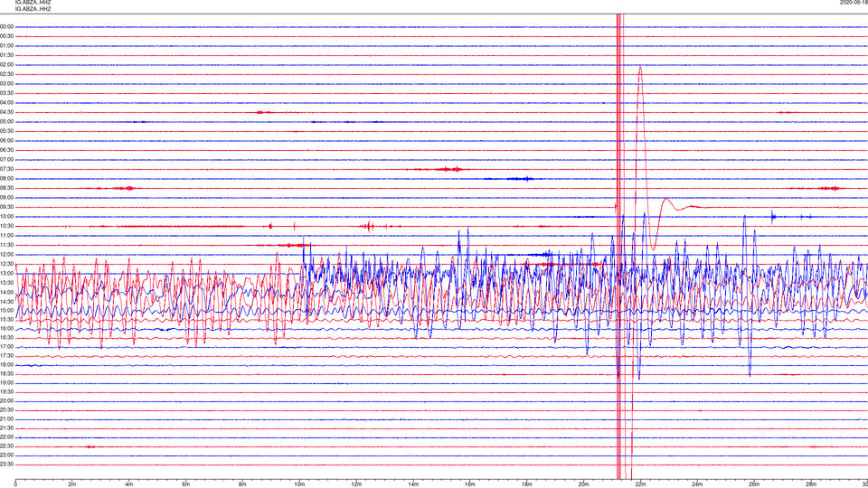868x488 pixels.
Task: Click the 24m axis tick label
Action: [697, 484]
